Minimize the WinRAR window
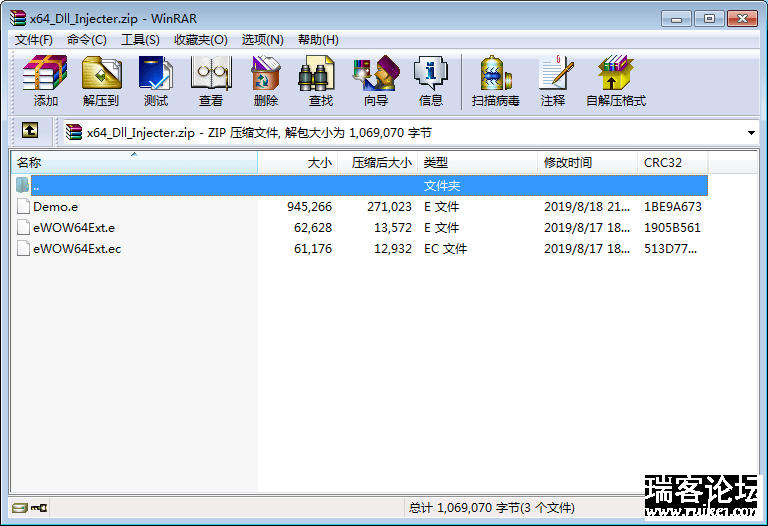This screenshot has width=768, height=526. 676,19
